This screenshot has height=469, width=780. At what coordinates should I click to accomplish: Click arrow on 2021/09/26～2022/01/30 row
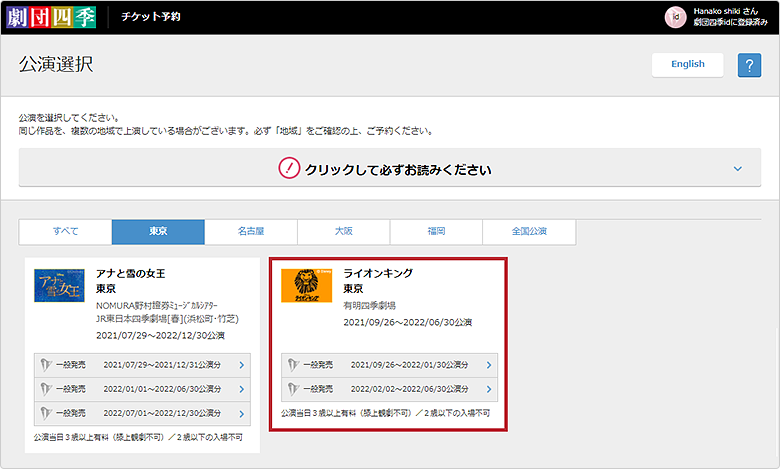pos(489,365)
